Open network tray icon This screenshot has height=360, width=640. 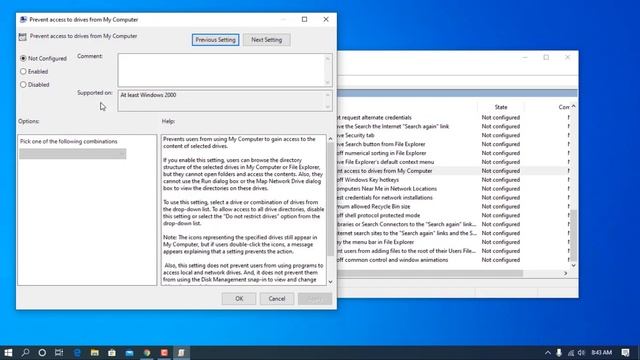(x=571, y=353)
